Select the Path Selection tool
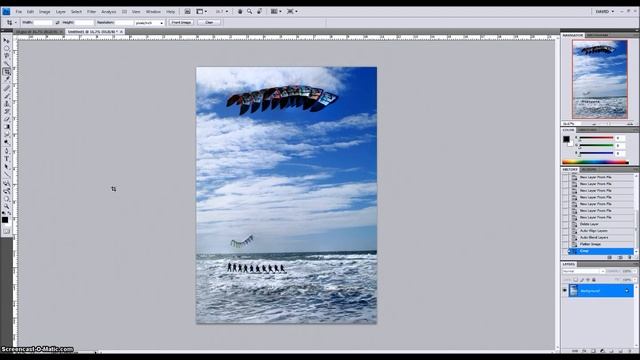This screenshot has width=640, height=360. (7, 167)
